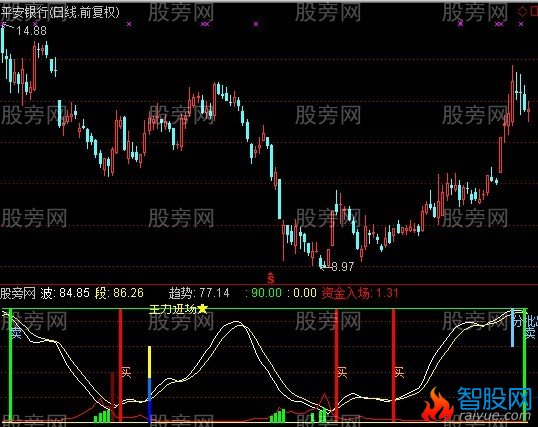Click the 买 label nearest the 智股网 logo
The width and height of the screenshot is (538, 427).
point(399,372)
